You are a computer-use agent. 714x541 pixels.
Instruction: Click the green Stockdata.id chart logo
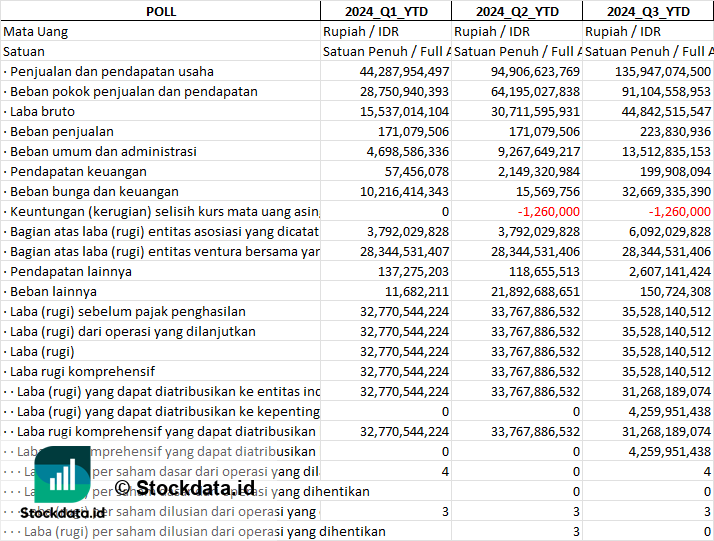click(x=62, y=477)
